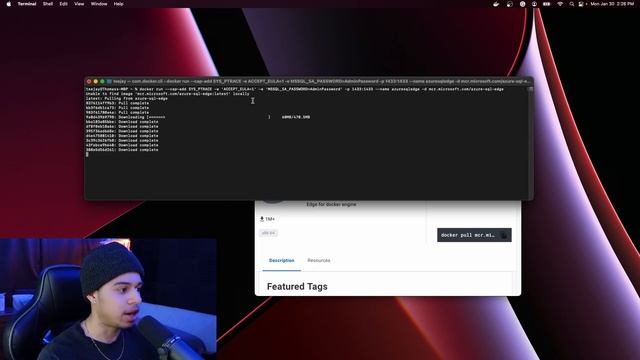Open the Window menu
Screen dimensions: 640x360
click(99, 4)
